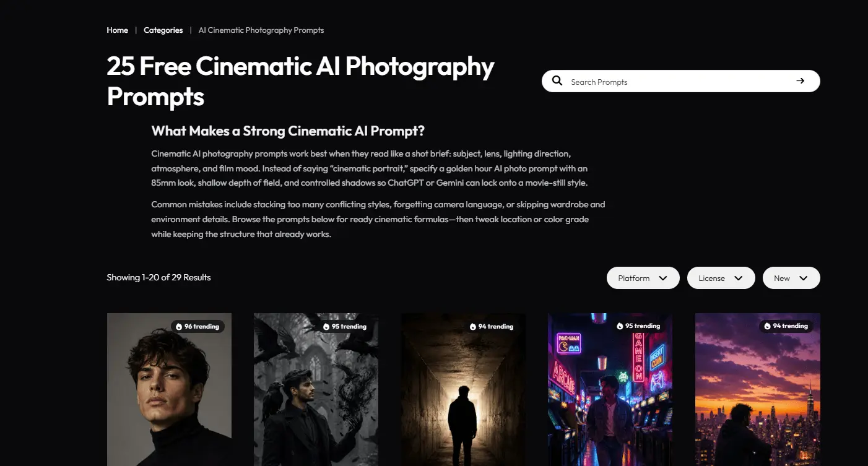The image size is (868, 466).
Task: Click the 96 trending badge
Action: click(197, 327)
